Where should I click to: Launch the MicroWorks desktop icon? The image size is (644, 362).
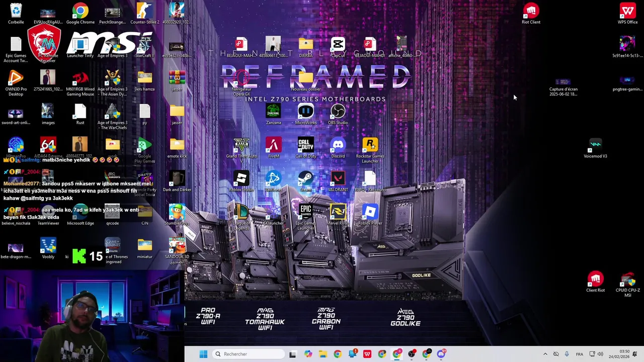coord(305,114)
